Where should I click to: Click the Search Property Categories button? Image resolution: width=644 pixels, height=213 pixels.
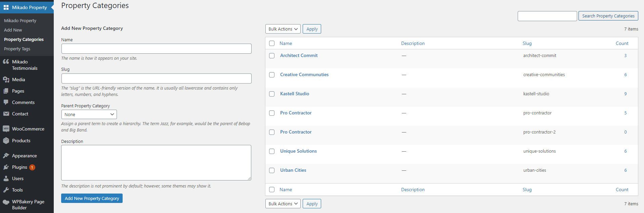[x=608, y=16]
